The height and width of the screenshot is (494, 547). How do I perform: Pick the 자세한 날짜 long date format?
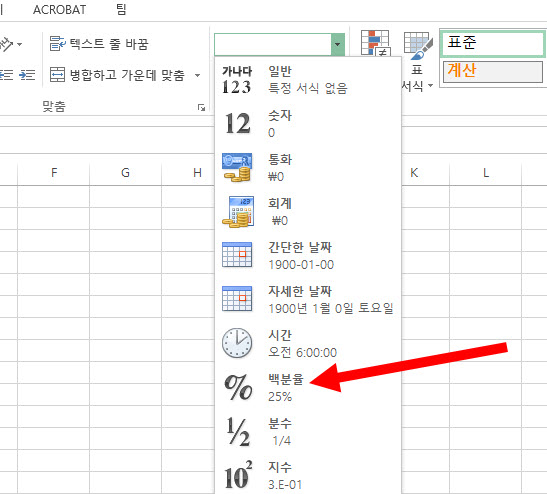308,299
